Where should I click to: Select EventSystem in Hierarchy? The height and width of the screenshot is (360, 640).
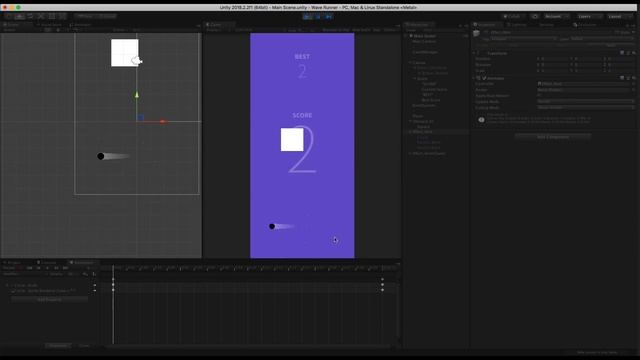click(x=424, y=105)
